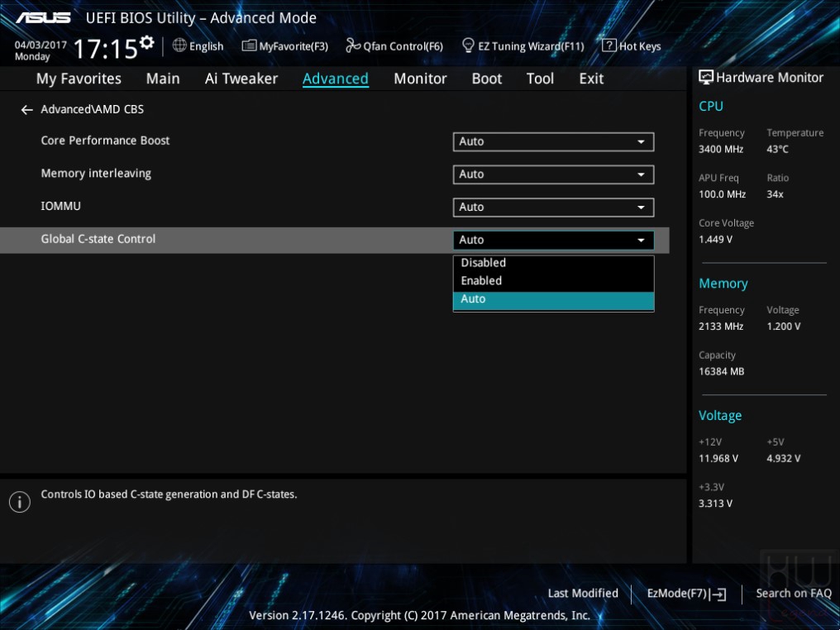The height and width of the screenshot is (630, 840).
Task: Click the Memory interleaving label
Action: (x=96, y=174)
